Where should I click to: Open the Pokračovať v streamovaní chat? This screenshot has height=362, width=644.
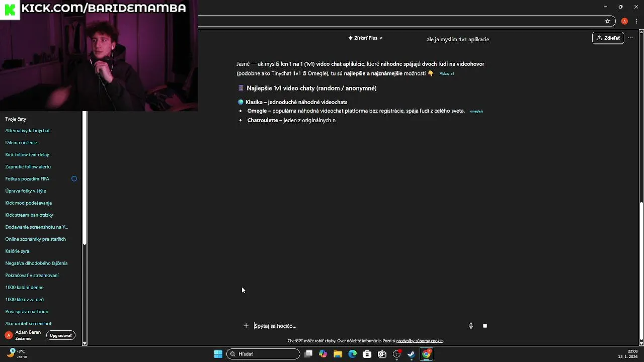(32, 276)
